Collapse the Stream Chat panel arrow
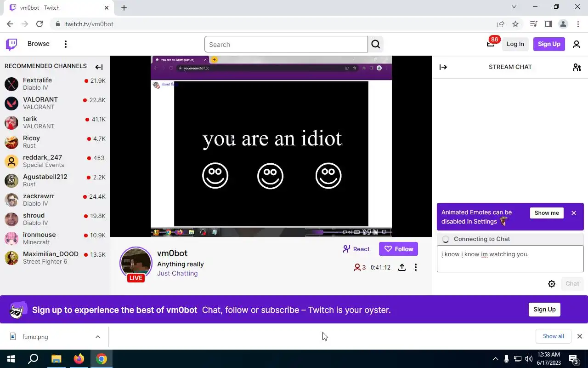 [443, 67]
